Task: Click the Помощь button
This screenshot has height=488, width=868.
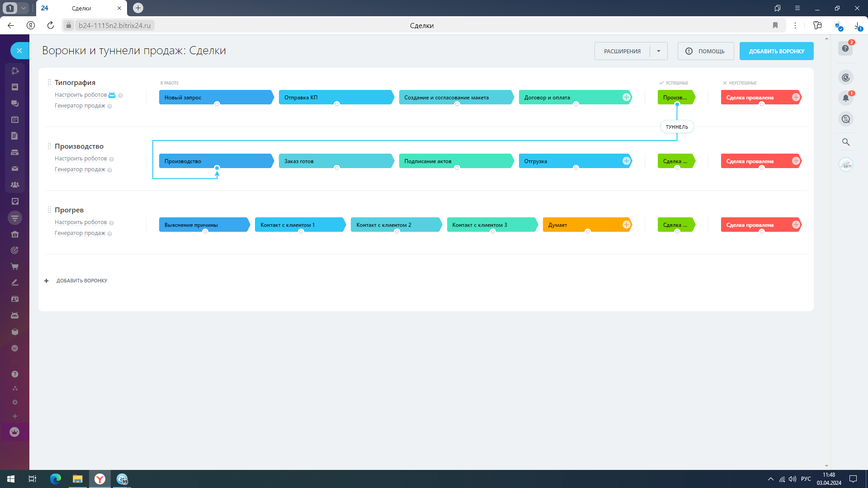Action: (x=705, y=51)
